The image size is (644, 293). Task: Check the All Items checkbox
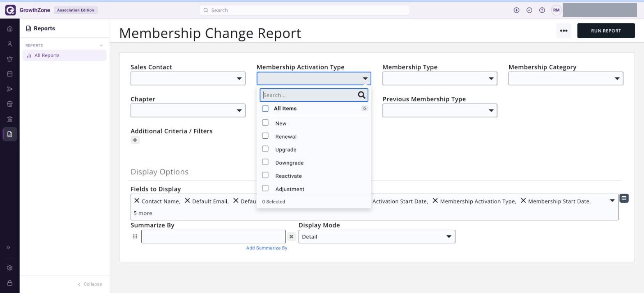265,109
